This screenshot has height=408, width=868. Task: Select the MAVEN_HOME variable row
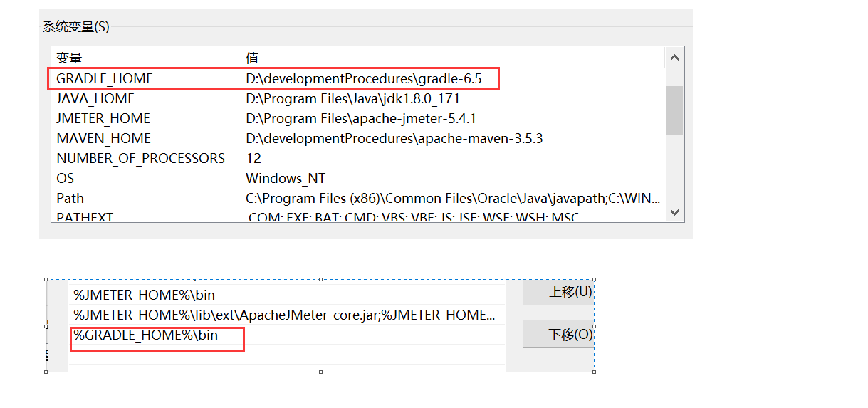357,138
